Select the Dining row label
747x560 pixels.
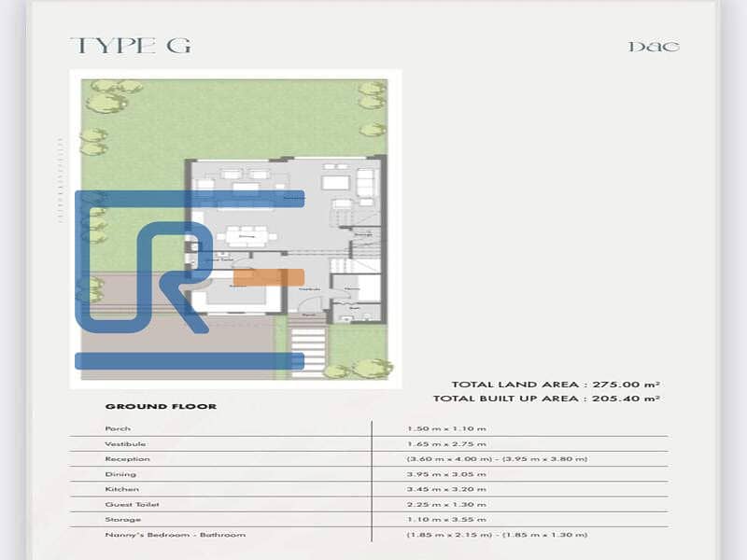[x=119, y=474]
